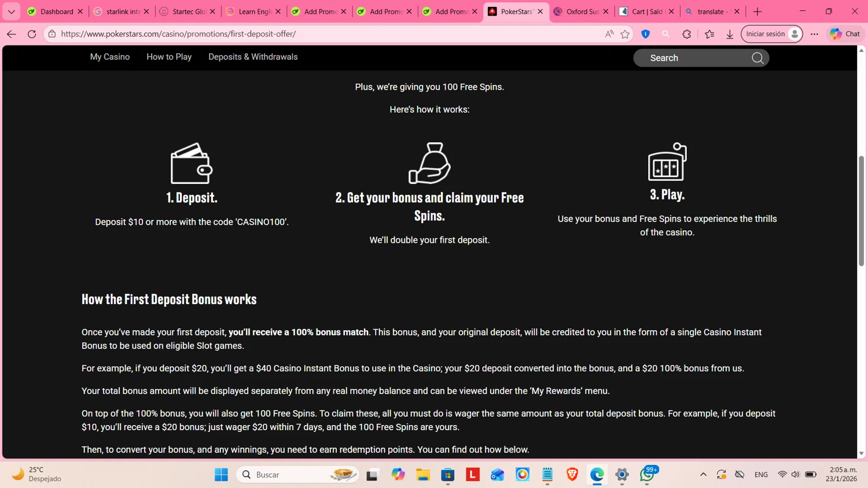Open browser settings and more menu
The height and width of the screenshot is (488, 868).
(x=814, y=34)
